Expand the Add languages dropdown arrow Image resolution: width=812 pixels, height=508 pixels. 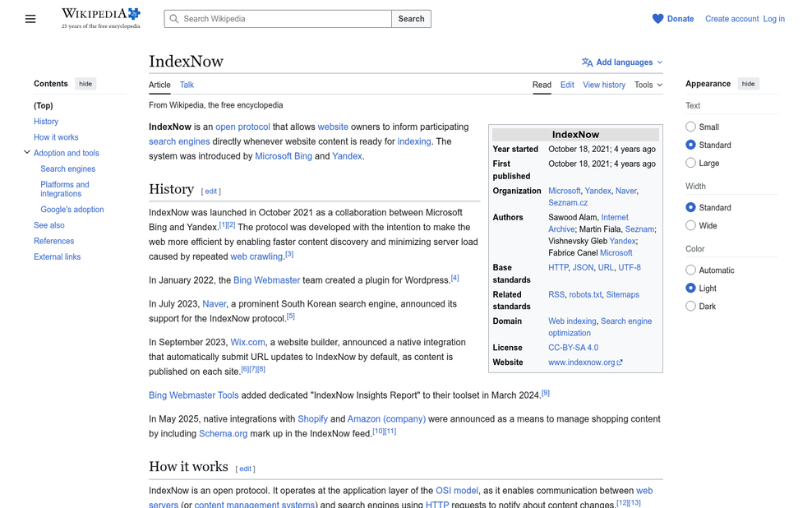[x=660, y=62]
